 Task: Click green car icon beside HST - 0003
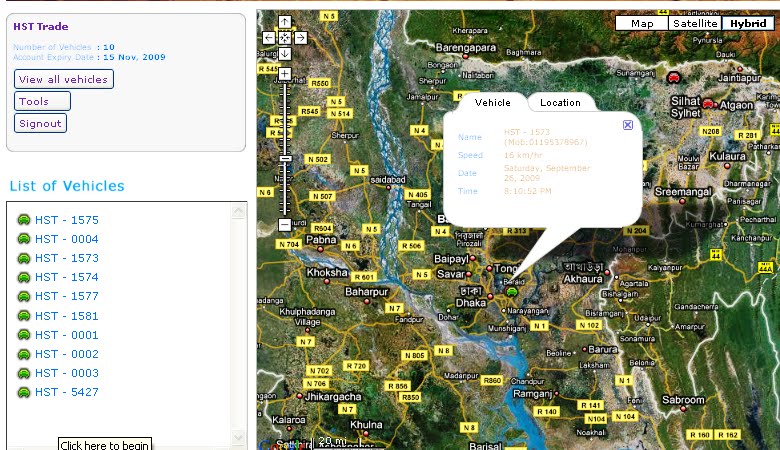click(24, 373)
